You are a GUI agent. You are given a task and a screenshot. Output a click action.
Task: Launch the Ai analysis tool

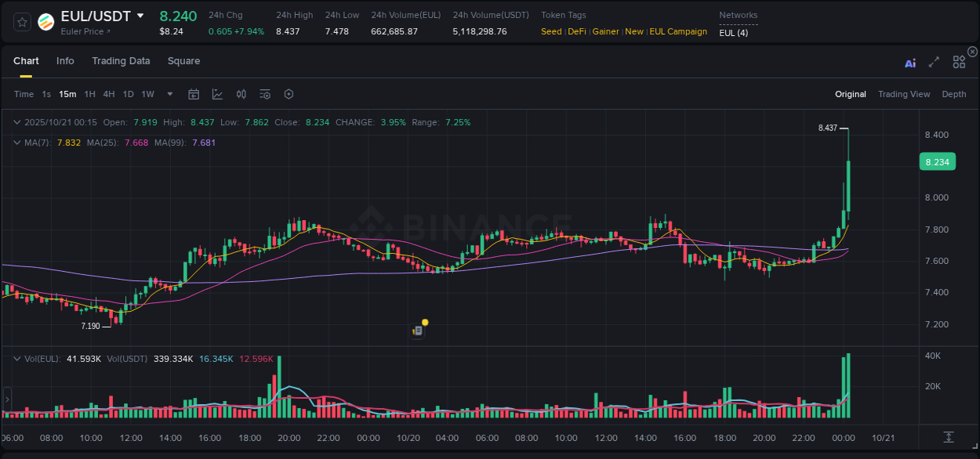point(910,63)
